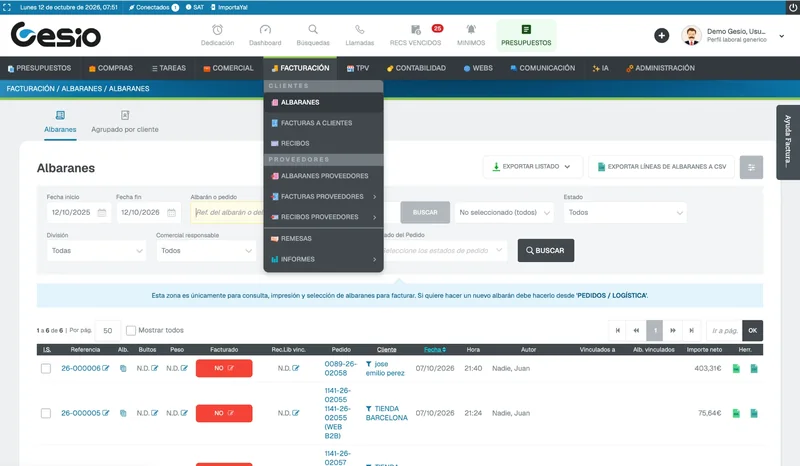Edit Peso N.D. icon in row 26-000006
Image resolution: width=800 pixels, height=466 pixels.
click(x=184, y=368)
